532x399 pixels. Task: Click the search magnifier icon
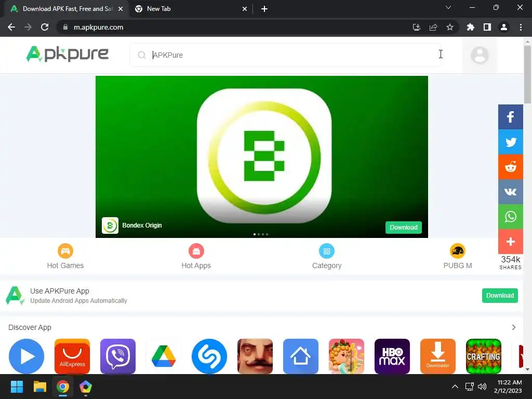click(x=142, y=55)
